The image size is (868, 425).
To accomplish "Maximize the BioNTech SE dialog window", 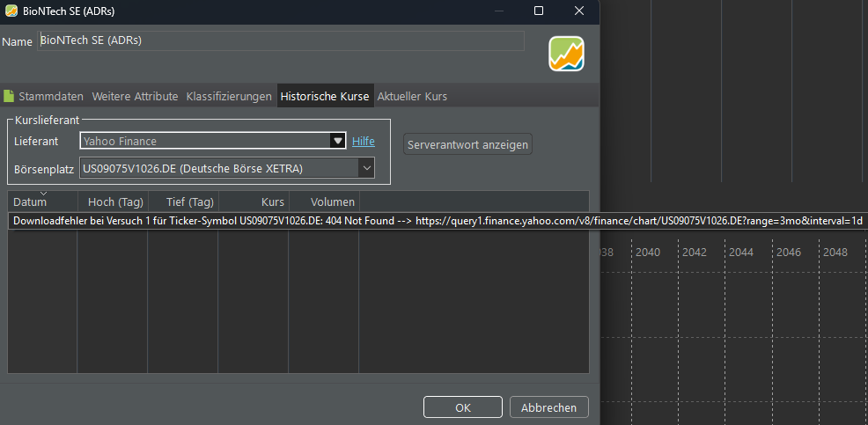I will (x=538, y=11).
